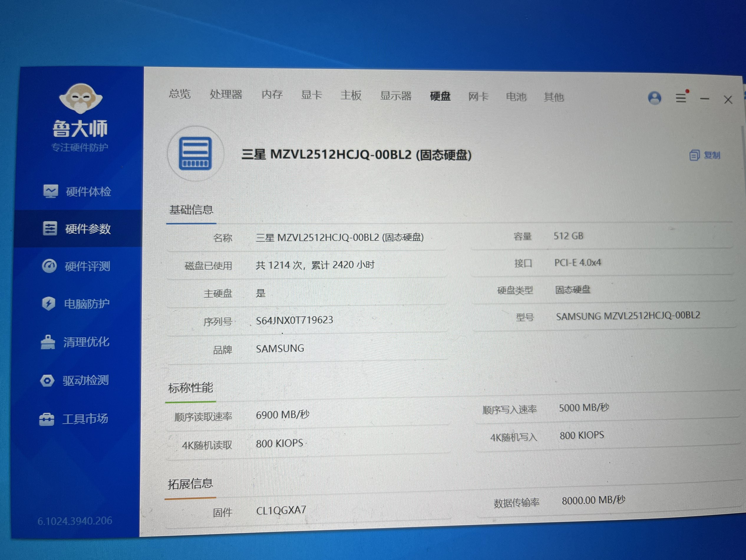Click the 复制 copy button
Image resolution: width=746 pixels, height=560 pixels.
tap(705, 155)
